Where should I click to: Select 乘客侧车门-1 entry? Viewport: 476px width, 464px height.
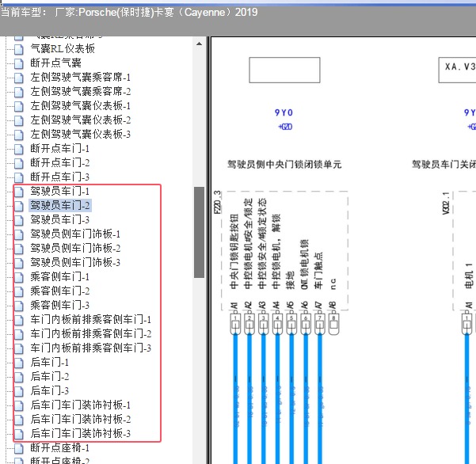tap(60, 277)
